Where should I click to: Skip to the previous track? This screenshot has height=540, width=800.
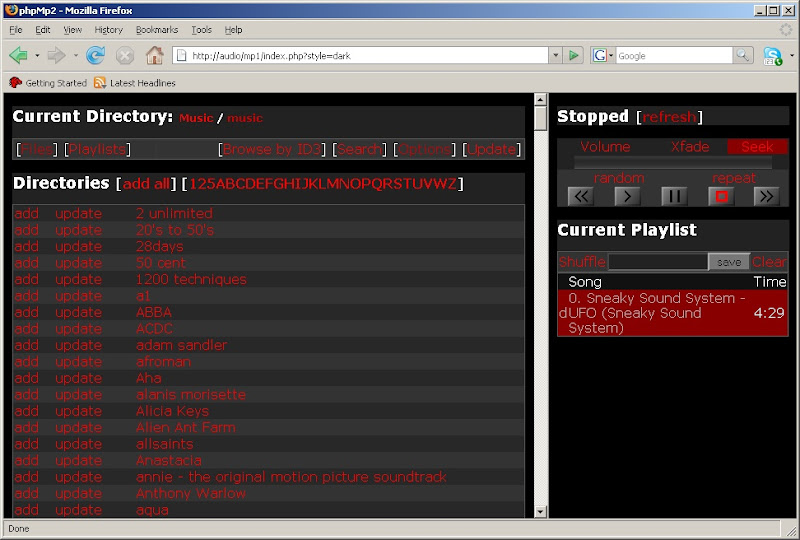click(x=581, y=197)
